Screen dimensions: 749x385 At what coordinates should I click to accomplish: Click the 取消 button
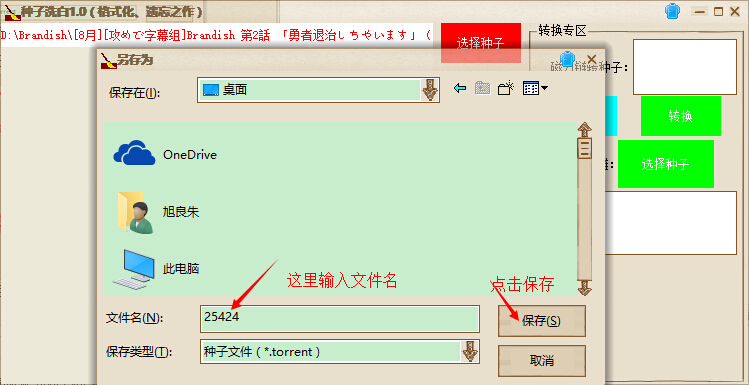click(x=542, y=361)
